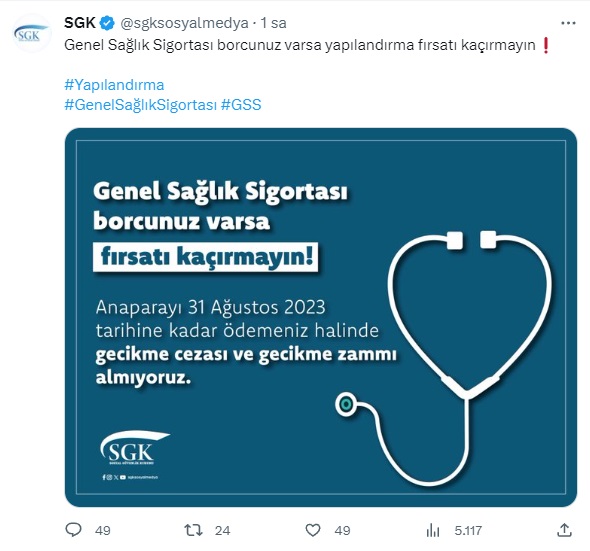Open view analytics bar chart icon
This screenshot has height=551, width=590.
433,531
